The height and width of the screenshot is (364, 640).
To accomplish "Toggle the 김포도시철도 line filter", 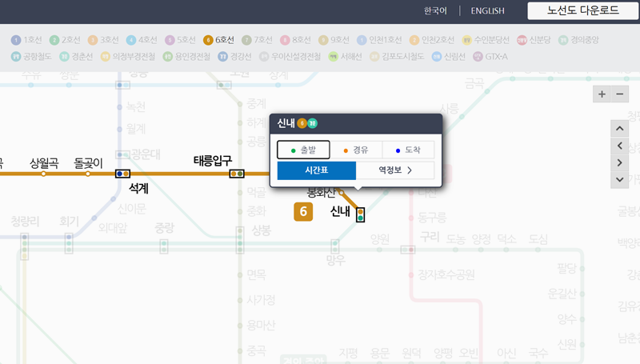I will pyautogui.click(x=397, y=57).
